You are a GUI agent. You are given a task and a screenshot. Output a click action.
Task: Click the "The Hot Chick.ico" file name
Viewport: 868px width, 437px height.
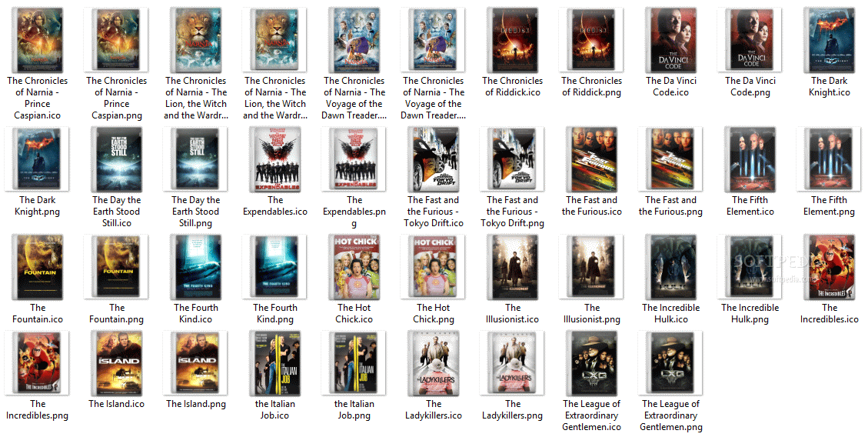point(354,313)
